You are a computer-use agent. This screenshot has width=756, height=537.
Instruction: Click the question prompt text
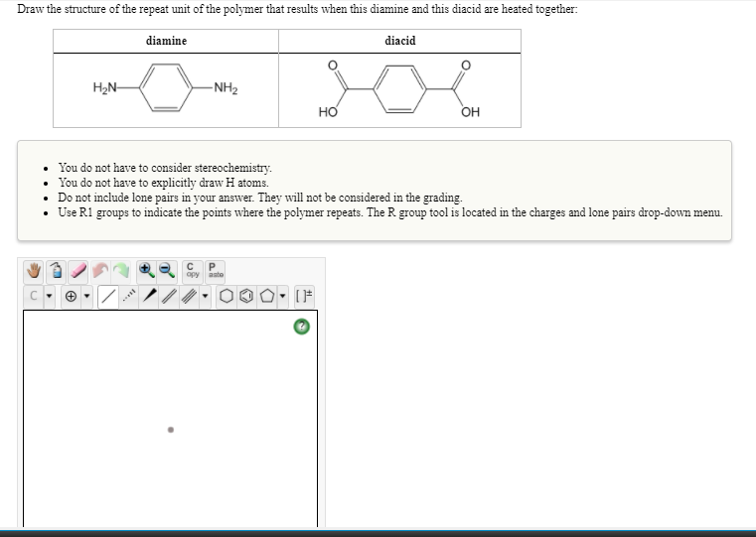tap(297, 9)
